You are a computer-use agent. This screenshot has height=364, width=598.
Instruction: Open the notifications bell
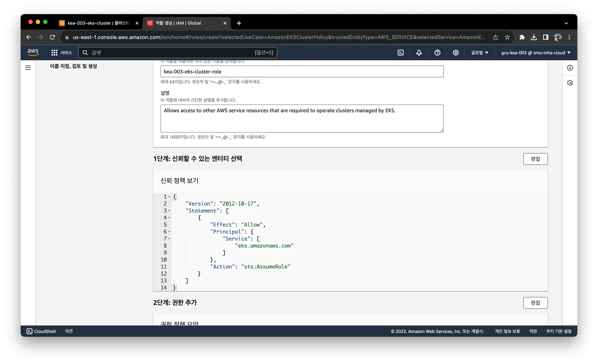click(419, 53)
